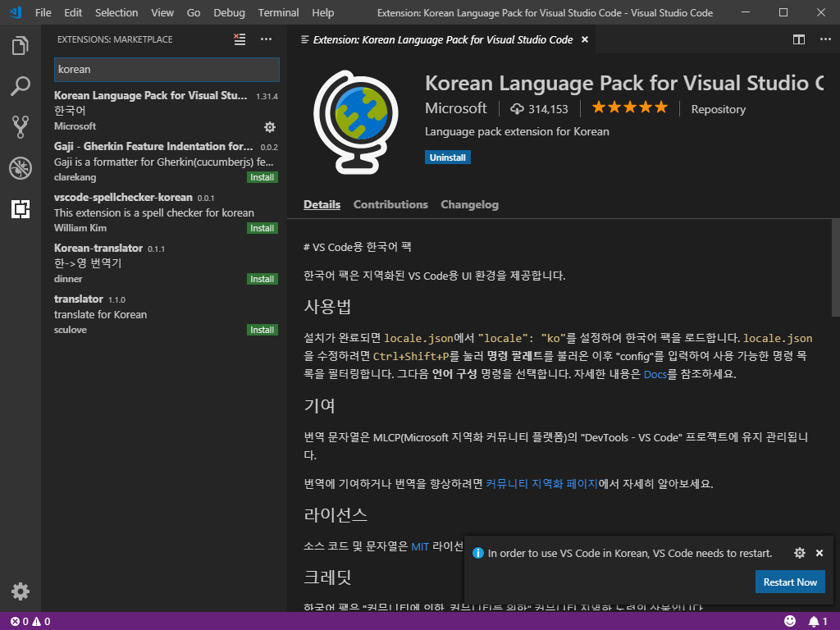Screen dimensions: 840x630
Task: Open the Edit menu
Action: (73, 12)
